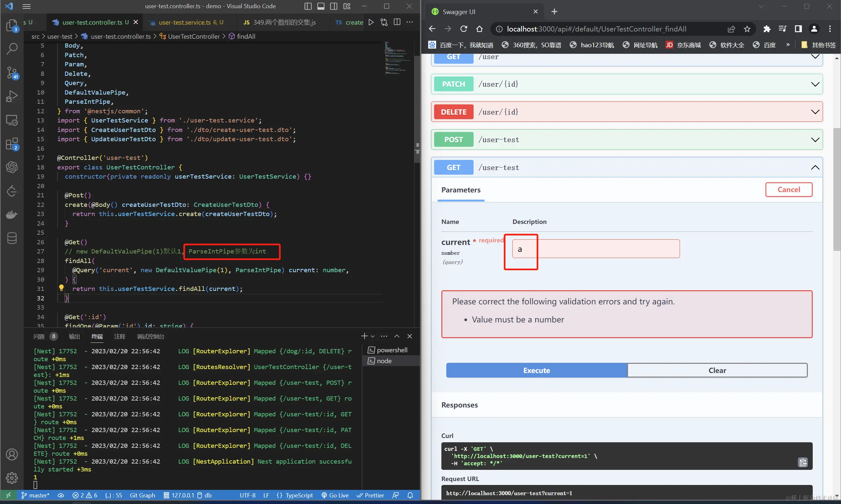The image size is (841, 504).
Task: Click the Run Code play icon
Action: pyautogui.click(x=371, y=22)
